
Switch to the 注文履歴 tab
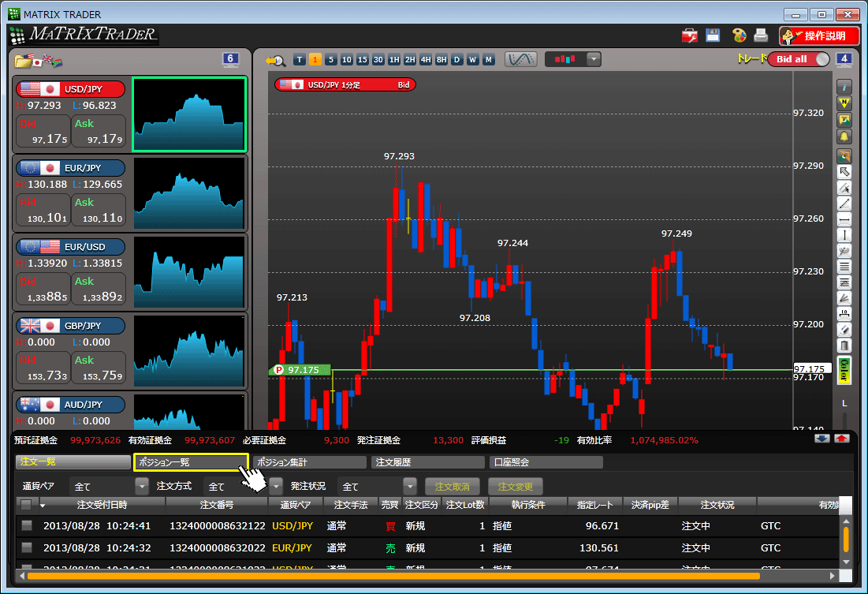pos(429,462)
